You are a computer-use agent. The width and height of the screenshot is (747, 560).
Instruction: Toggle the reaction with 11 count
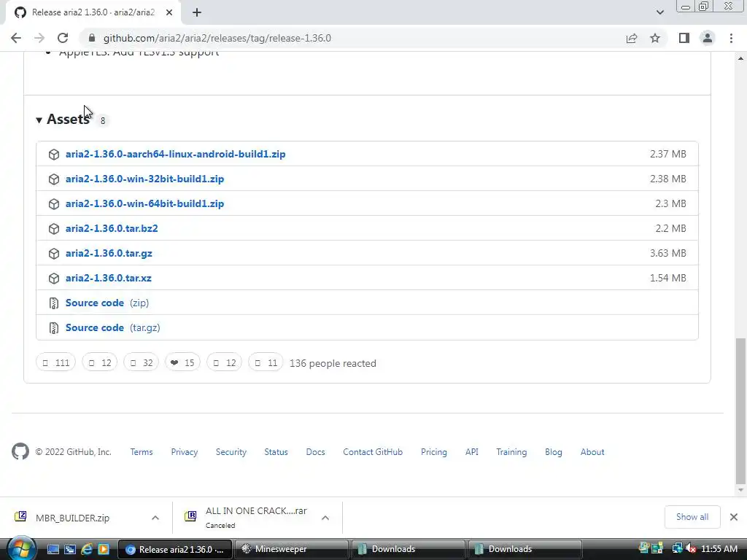coord(266,363)
